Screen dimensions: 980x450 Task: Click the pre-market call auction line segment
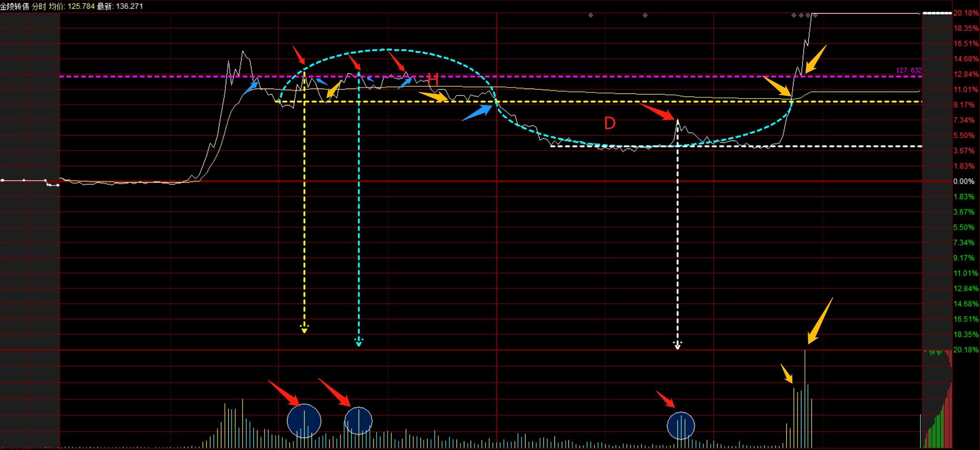[30, 182]
